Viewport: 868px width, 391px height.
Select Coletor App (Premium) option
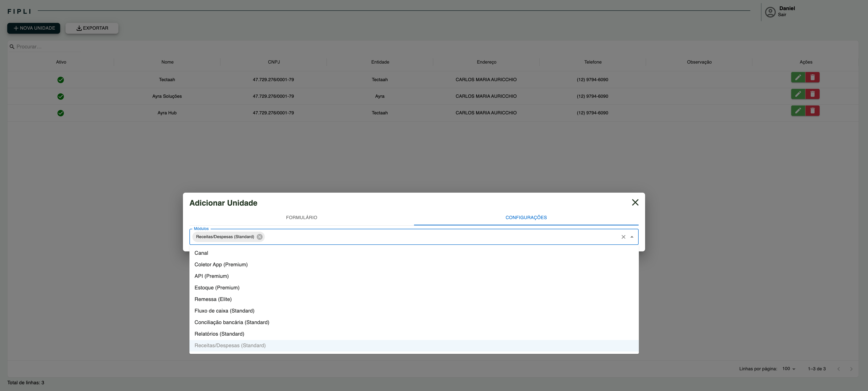(x=221, y=265)
